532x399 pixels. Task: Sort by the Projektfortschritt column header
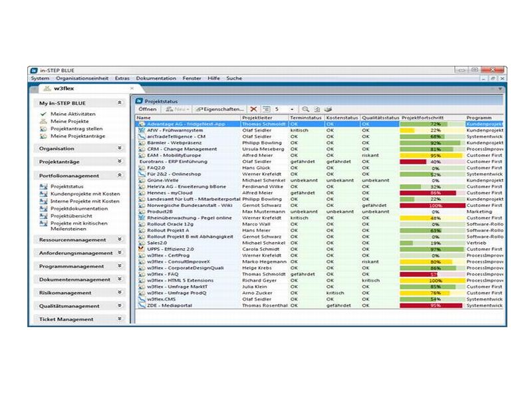click(x=433, y=118)
